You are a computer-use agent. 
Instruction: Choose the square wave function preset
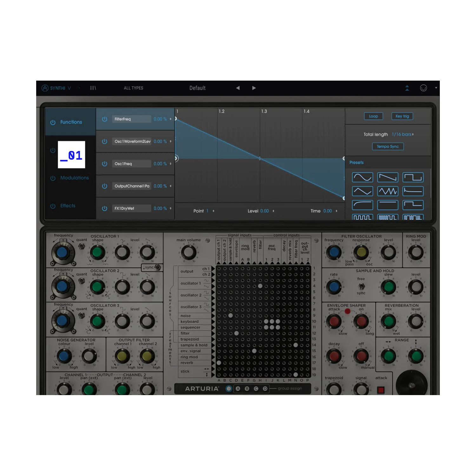[x=413, y=177]
